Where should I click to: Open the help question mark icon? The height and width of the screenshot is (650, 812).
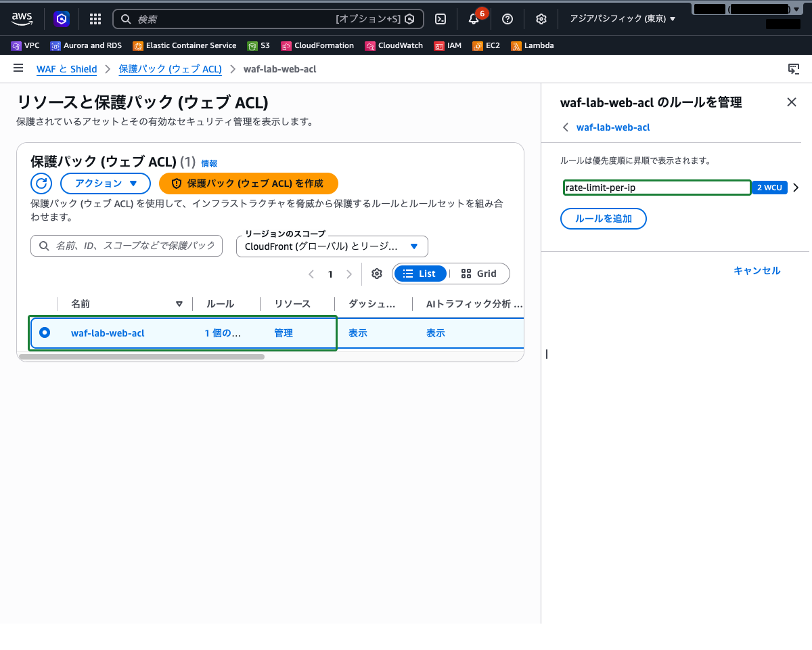coord(507,19)
